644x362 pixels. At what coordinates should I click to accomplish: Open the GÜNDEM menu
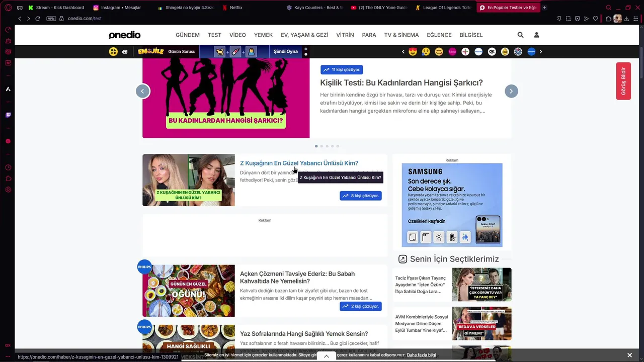188,35
